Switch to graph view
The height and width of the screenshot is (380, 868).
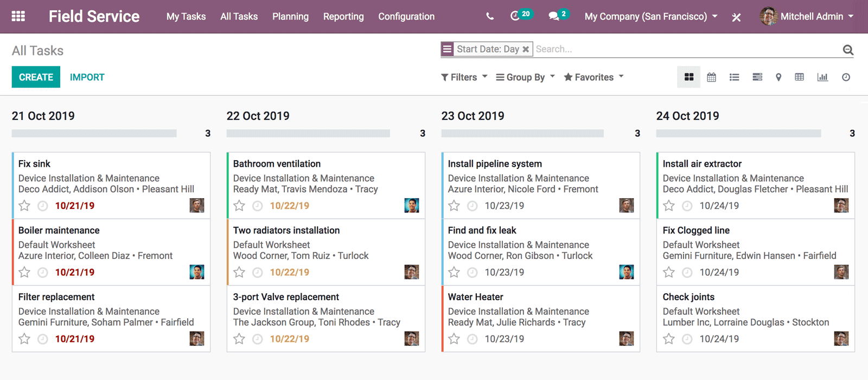coord(822,77)
